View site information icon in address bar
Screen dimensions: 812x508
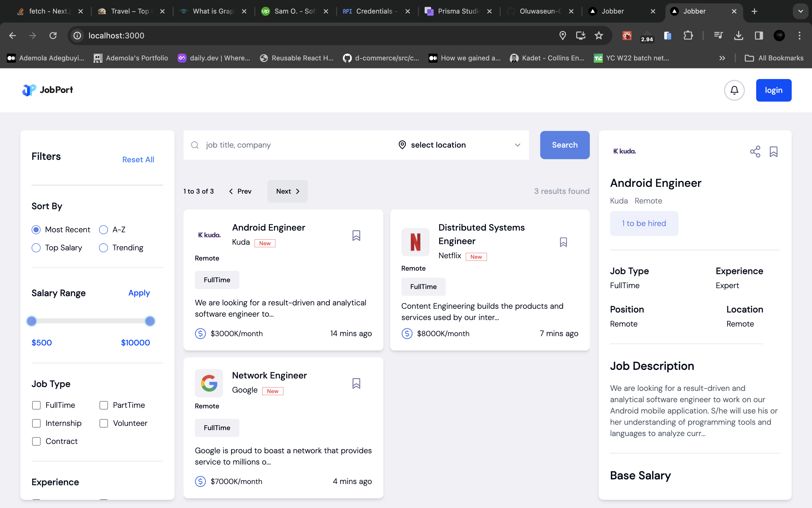(77, 35)
